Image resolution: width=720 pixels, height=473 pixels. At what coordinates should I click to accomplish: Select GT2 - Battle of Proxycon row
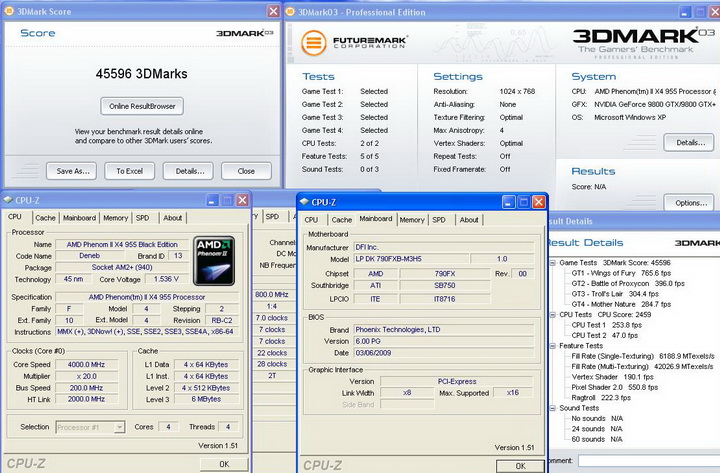pos(628,283)
